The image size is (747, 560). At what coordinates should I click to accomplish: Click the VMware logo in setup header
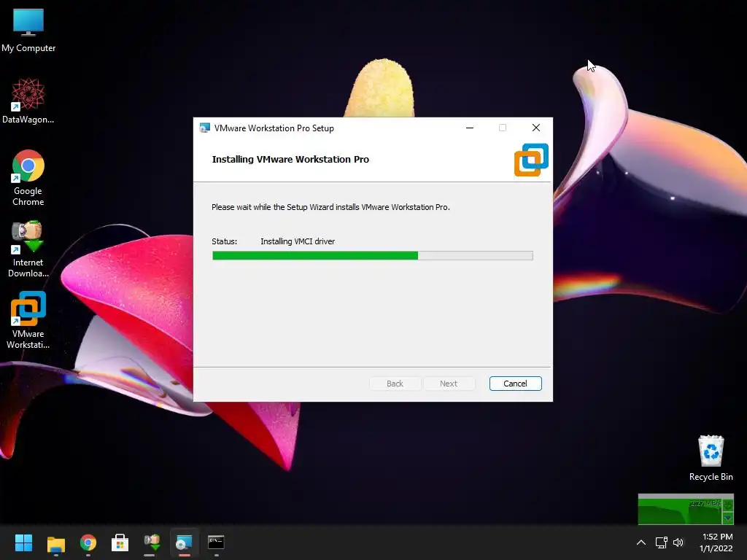click(531, 160)
